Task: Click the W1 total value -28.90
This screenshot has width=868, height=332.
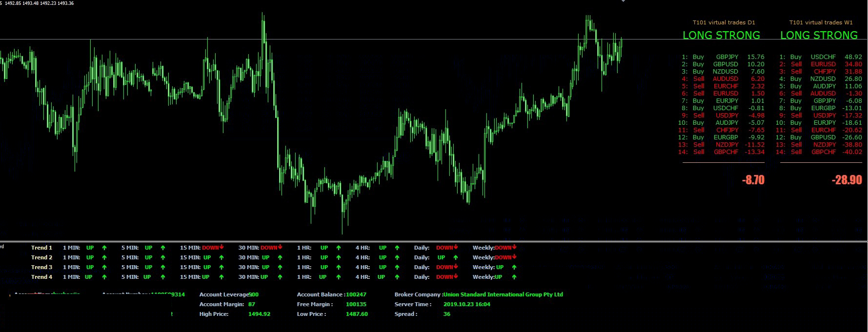Action: (x=847, y=180)
